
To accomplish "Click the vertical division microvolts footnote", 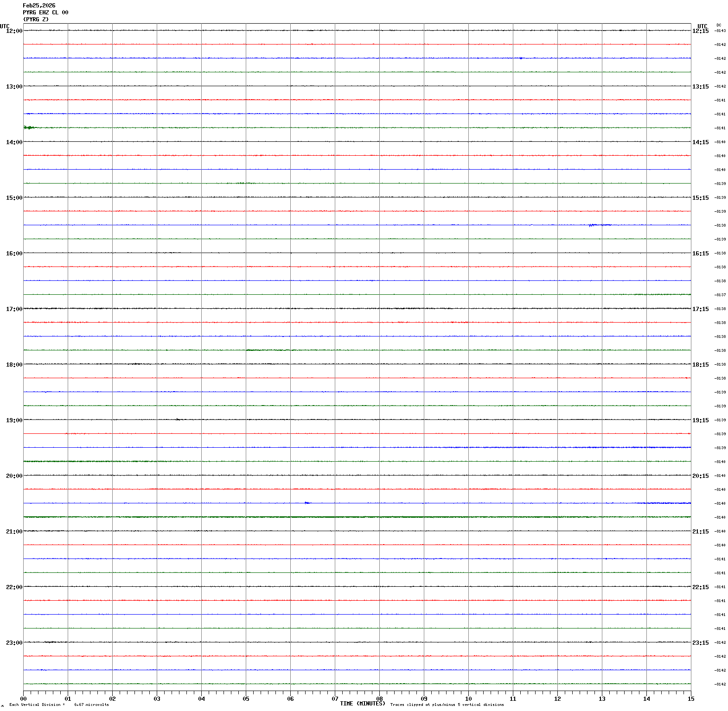I will [x=59, y=705].
